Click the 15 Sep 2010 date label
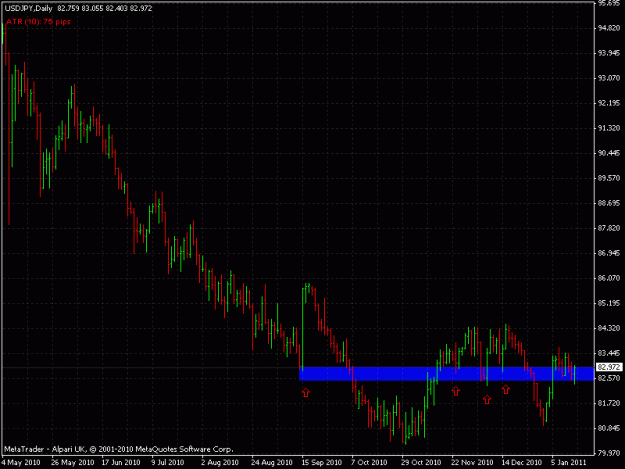 322,463
